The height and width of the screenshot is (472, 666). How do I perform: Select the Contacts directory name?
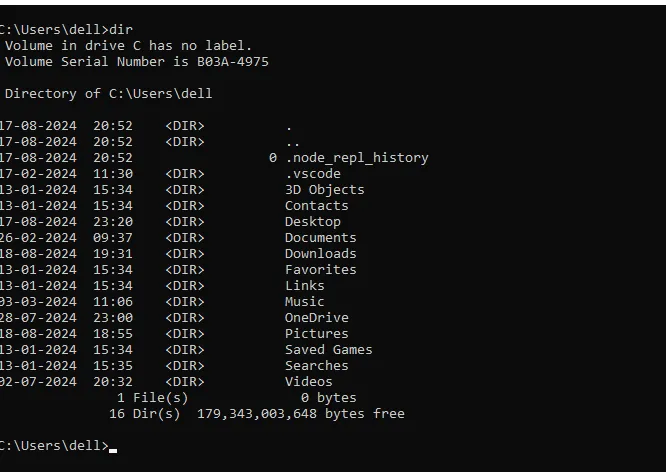pyautogui.click(x=316, y=206)
